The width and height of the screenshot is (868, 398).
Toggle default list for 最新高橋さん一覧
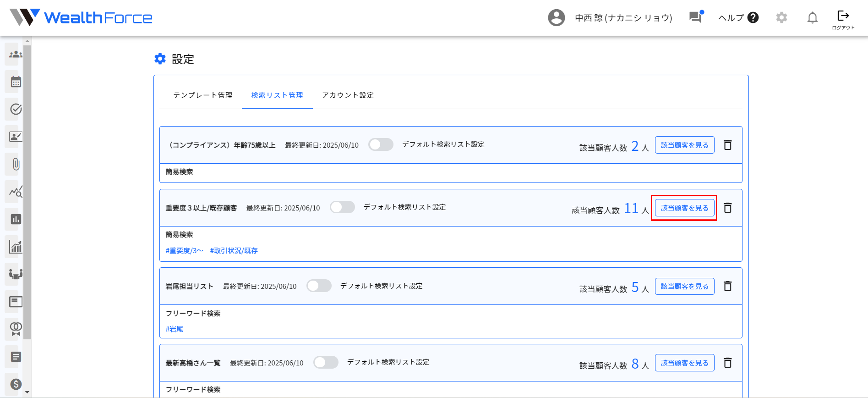point(325,363)
